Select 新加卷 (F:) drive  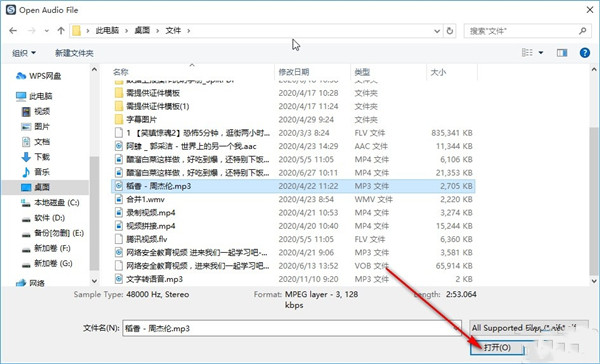coord(46,248)
